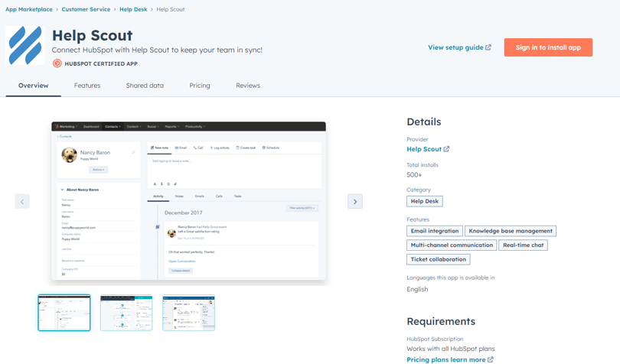Screen dimensions: 620x364
Task: Click the HubSpot certified app badge icon
Action: [57, 63]
